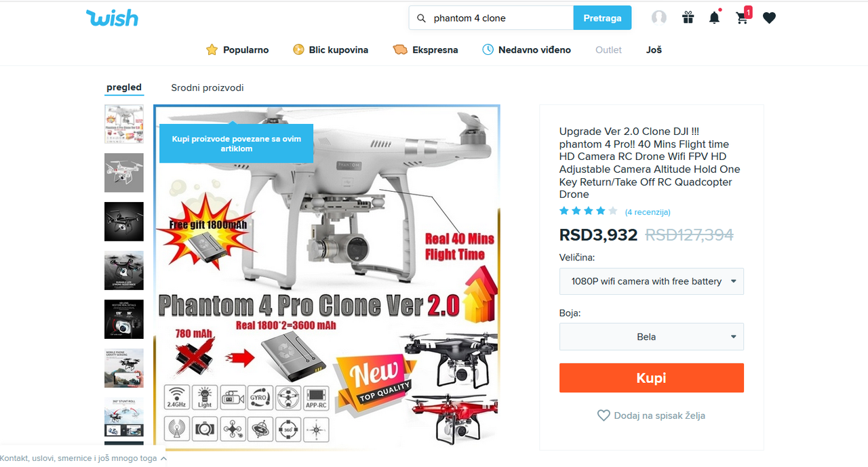Click the search magnifier icon
The image size is (868, 467).
tap(421, 18)
